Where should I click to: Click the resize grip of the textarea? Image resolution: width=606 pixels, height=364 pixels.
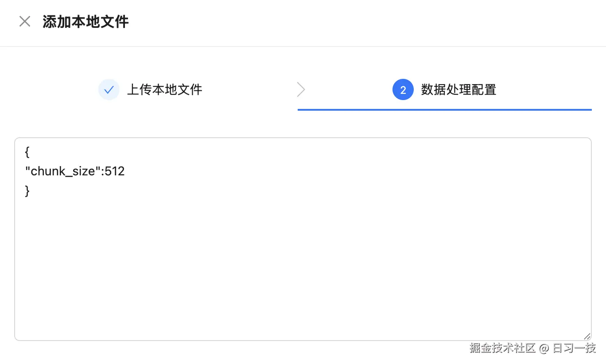[x=587, y=336]
